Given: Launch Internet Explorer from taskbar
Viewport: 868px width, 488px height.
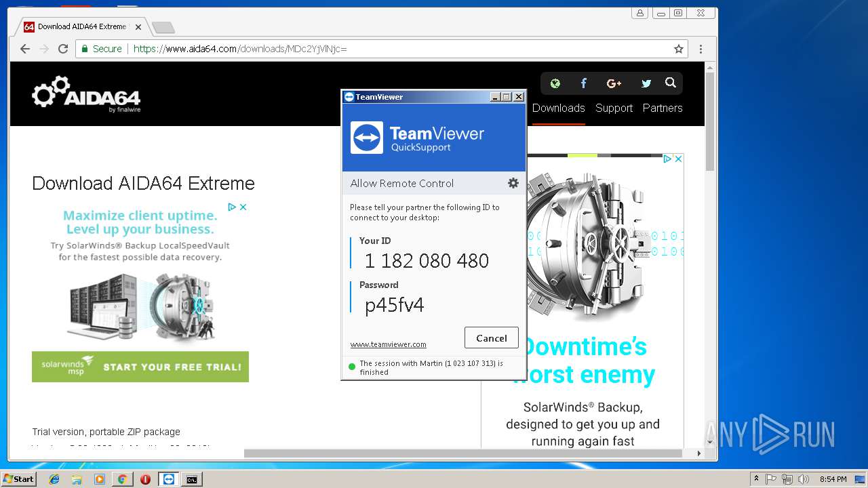Looking at the screenshot, I should pos(54,479).
